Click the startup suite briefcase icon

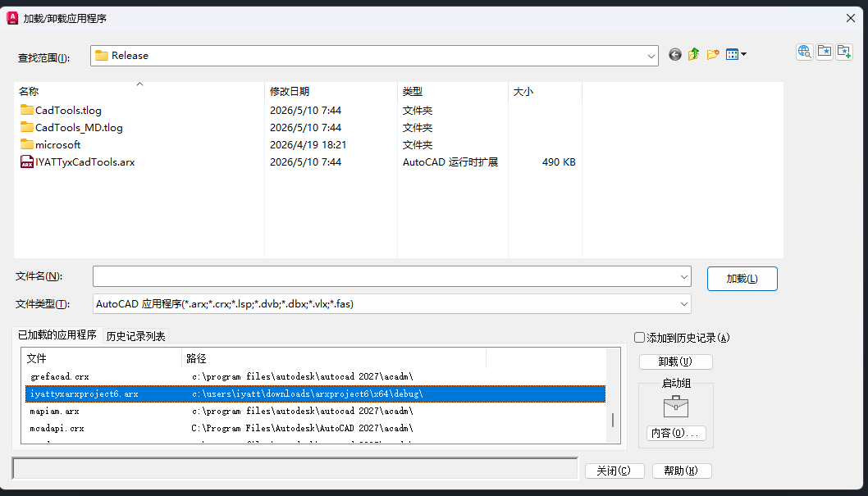pos(676,407)
